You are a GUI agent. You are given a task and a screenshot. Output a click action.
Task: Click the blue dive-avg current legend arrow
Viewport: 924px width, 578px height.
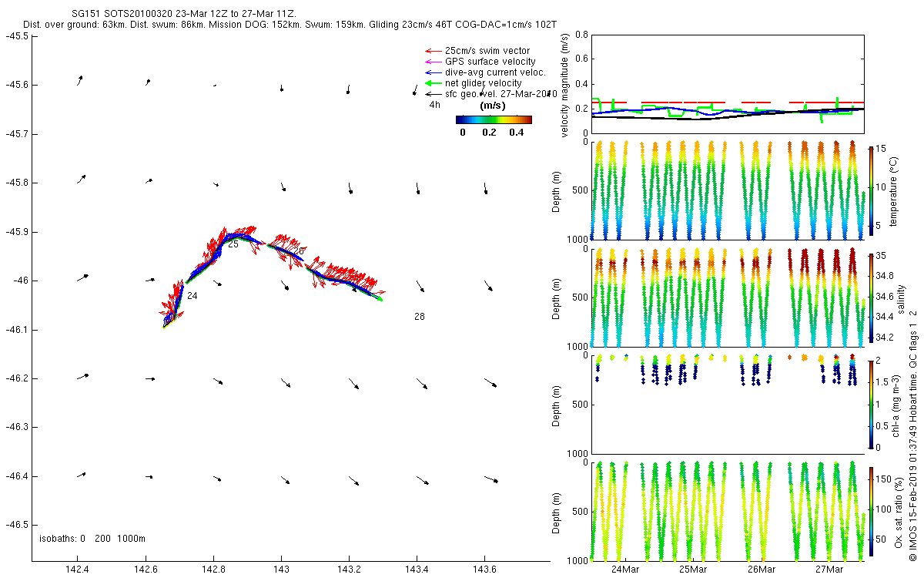[x=434, y=72]
